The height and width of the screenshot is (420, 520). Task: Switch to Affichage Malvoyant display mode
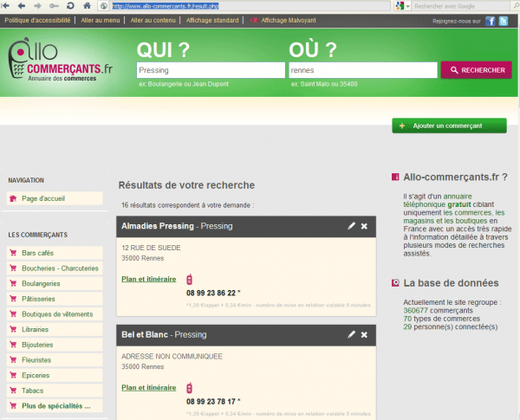[283, 20]
